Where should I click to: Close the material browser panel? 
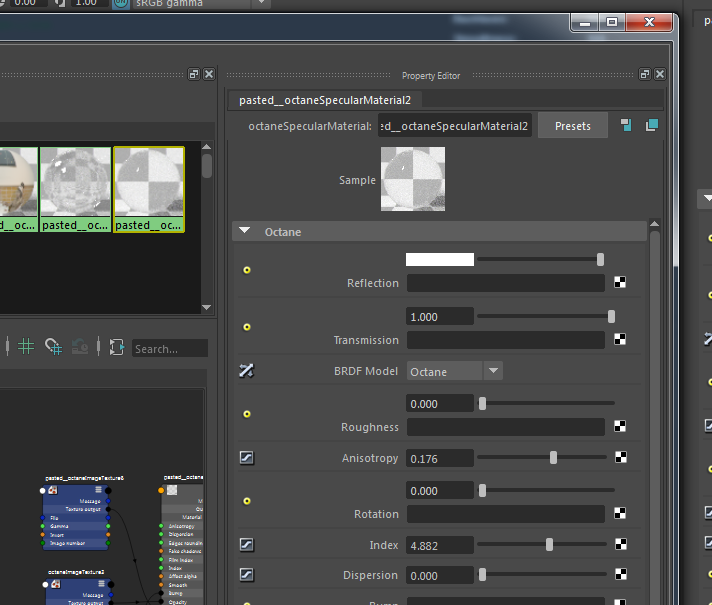point(209,74)
